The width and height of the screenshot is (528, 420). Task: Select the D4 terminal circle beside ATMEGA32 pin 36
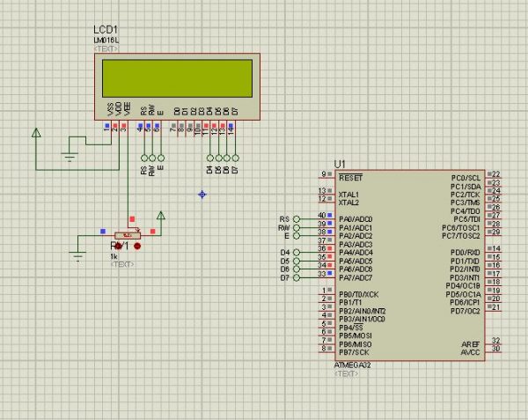(x=297, y=253)
